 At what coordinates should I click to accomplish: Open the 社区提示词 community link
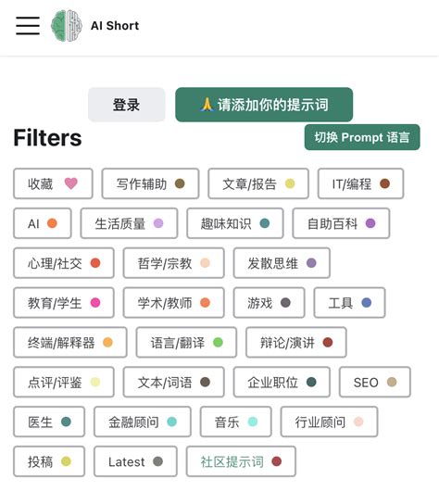[241, 461]
